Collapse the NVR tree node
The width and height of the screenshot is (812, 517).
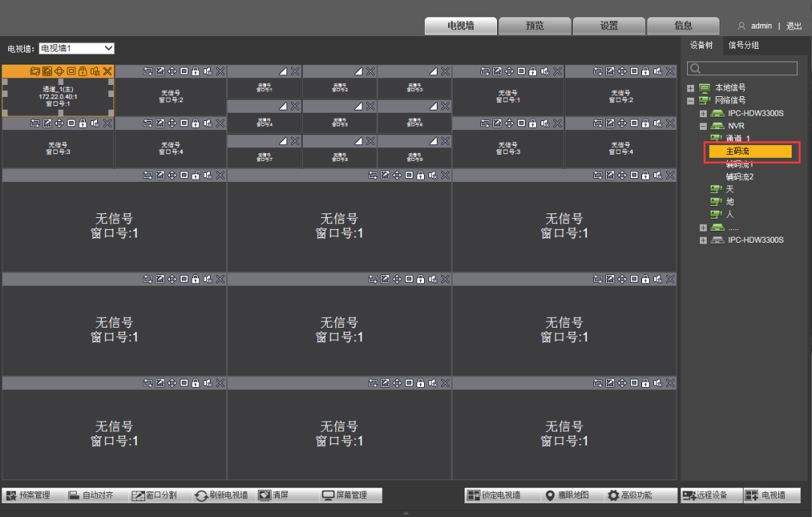click(x=703, y=126)
